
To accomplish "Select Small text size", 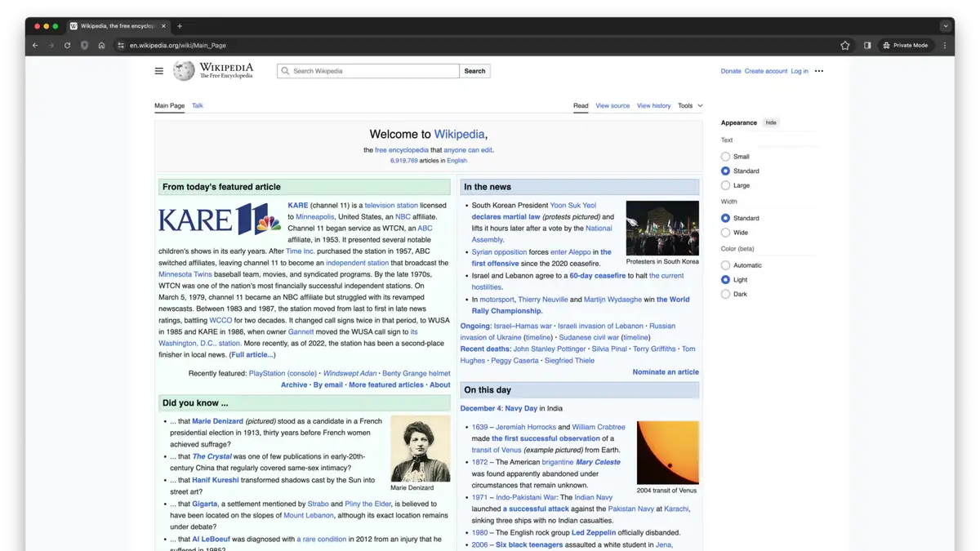I will 725,157.
